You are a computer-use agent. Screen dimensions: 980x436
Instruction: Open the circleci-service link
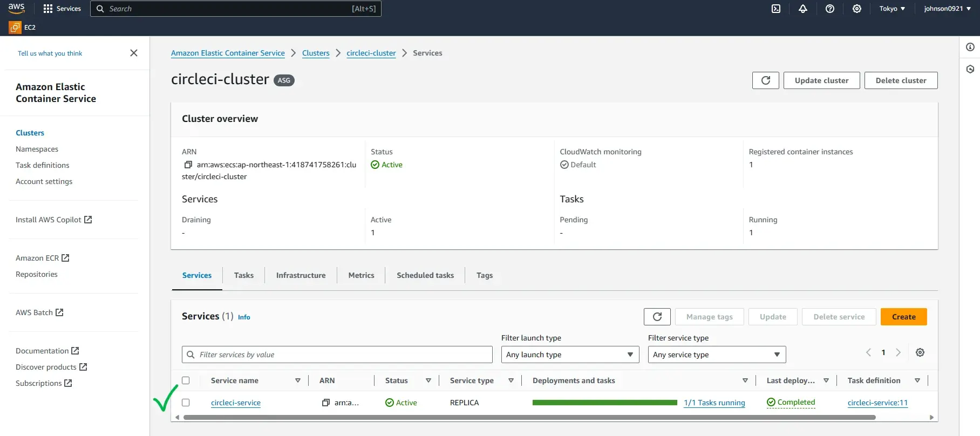[x=236, y=403]
